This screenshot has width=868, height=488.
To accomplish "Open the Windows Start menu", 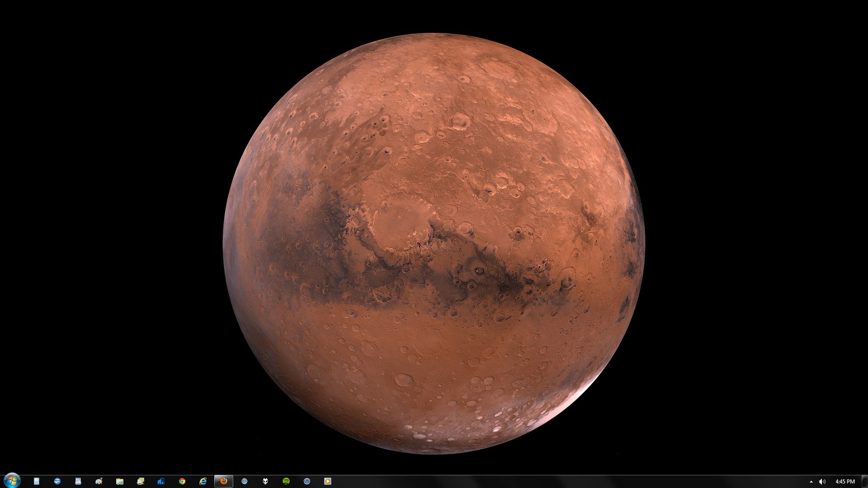I will 12,481.
